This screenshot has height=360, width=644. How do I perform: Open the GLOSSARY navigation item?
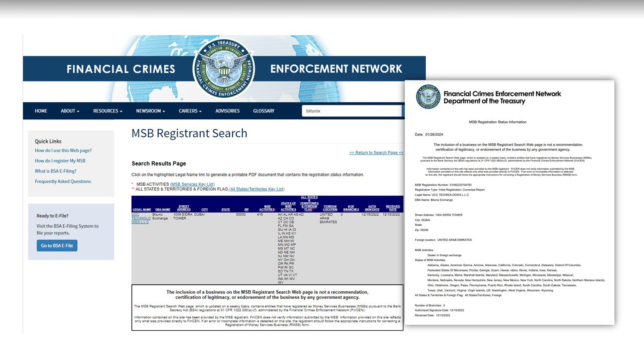[264, 111]
